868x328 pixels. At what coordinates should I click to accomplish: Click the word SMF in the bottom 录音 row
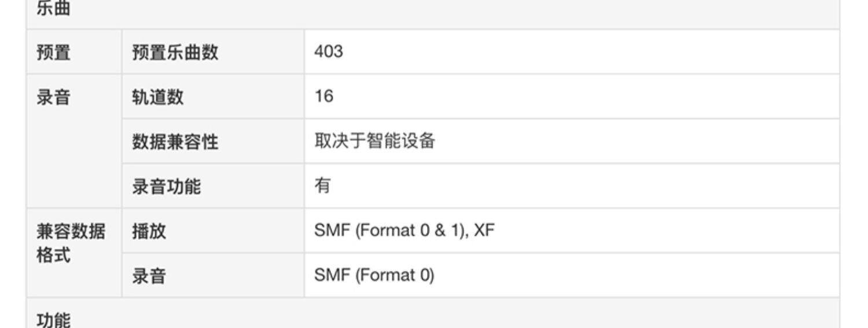pyautogui.click(x=332, y=275)
